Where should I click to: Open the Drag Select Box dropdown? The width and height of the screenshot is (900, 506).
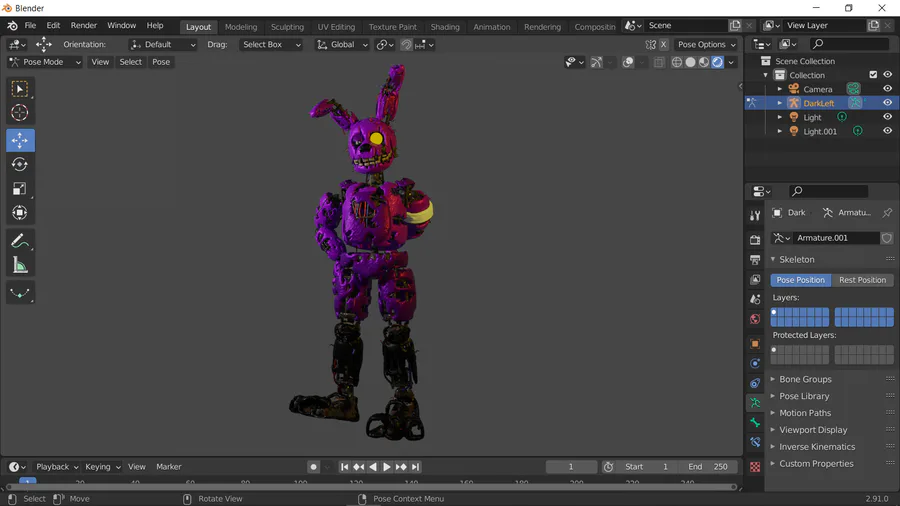click(271, 45)
